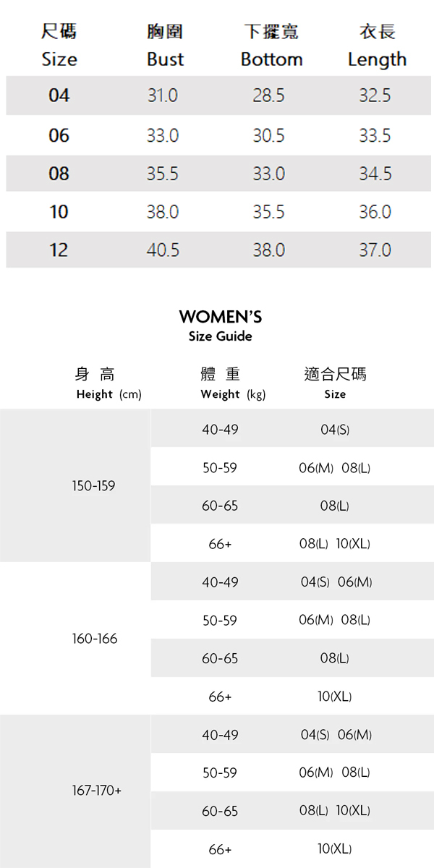The width and height of the screenshot is (434, 868).
Task: Select the size 12 row label
Action: click(x=59, y=250)
